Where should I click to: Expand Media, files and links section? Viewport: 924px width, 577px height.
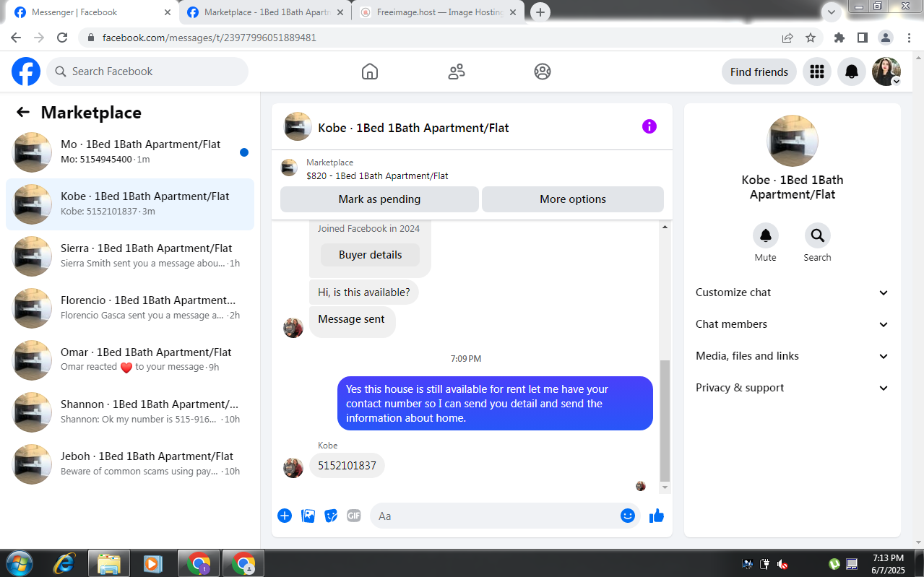[x=792, y=356]
